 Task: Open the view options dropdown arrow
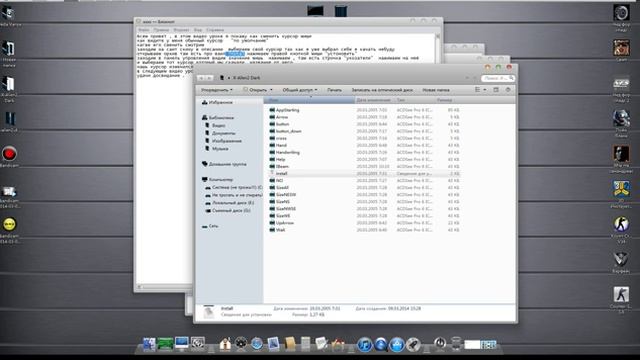[485, 89]
